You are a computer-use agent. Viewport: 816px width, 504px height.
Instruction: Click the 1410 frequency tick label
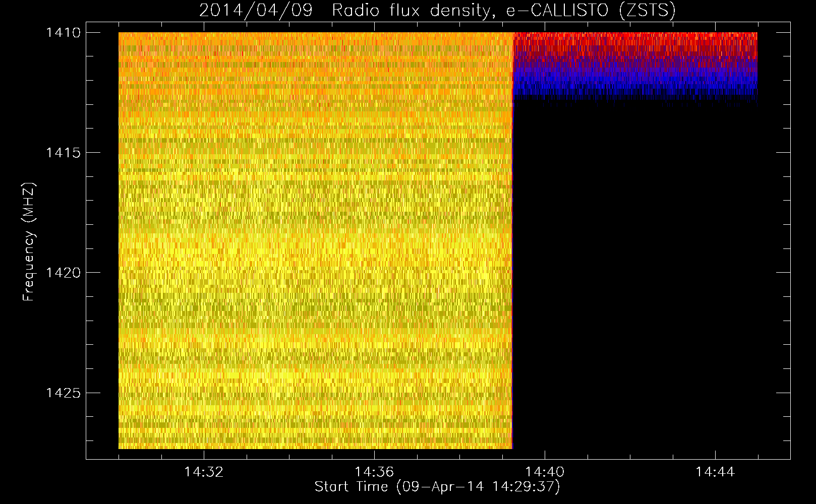63,33
